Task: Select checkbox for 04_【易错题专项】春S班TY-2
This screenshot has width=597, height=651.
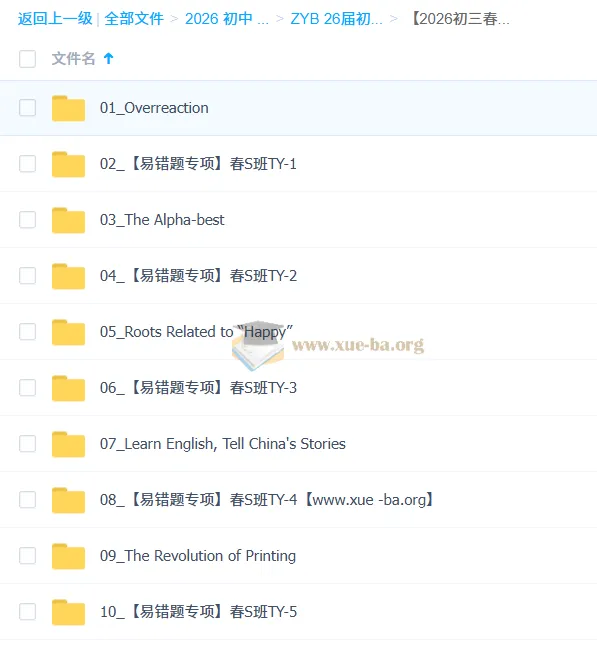Action: [27, 276]
